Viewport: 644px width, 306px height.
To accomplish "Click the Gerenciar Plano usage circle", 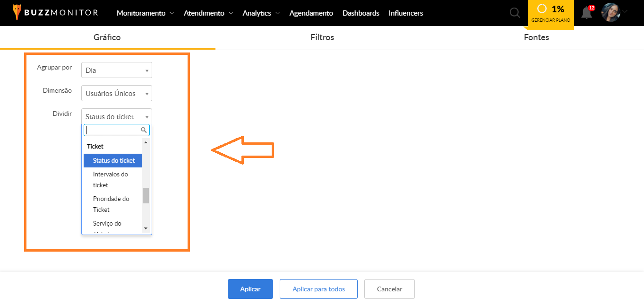I will [x=542, y=9].
